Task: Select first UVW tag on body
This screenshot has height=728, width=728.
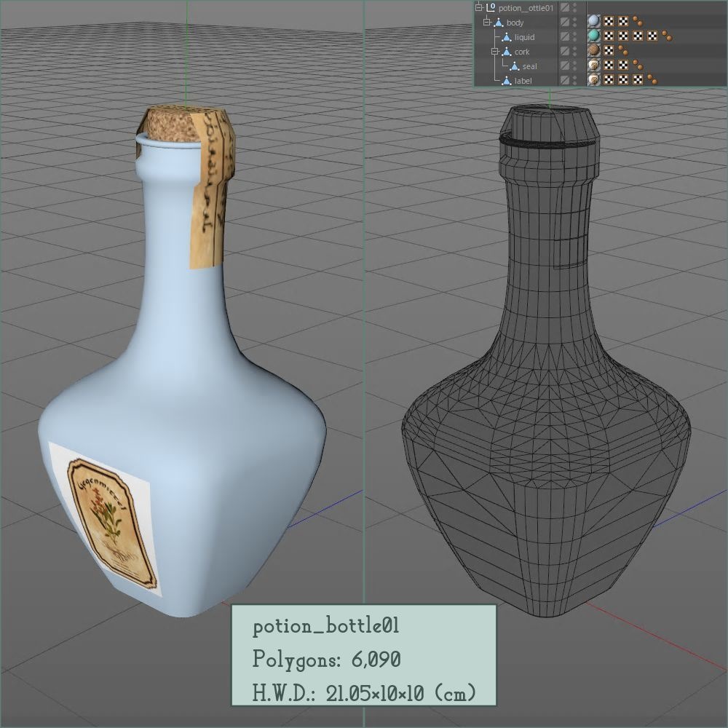Action: tap(609, 21)
